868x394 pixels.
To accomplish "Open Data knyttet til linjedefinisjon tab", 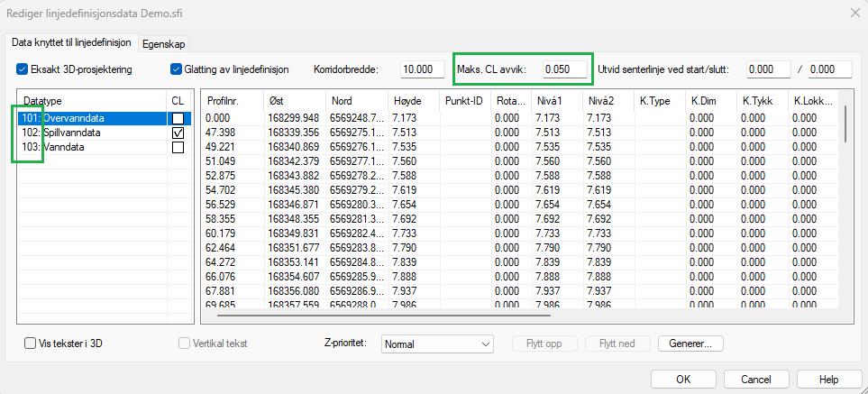I will tap(70, 42).
